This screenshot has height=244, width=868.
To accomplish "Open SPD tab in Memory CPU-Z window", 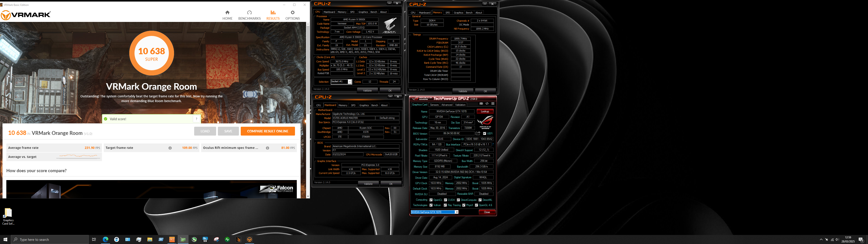I will [448, 12].
